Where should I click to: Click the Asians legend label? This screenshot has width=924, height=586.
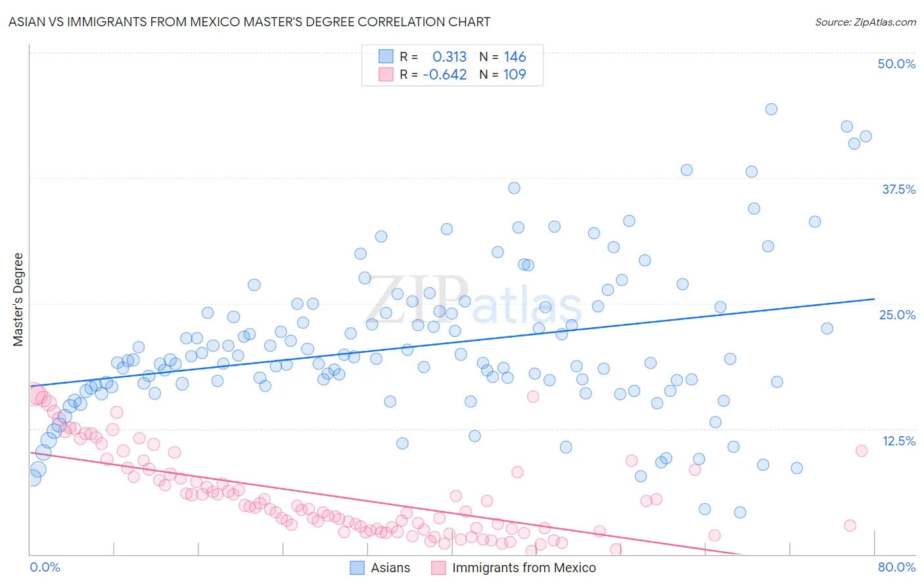pyautogui.click(x=390, y=568)
